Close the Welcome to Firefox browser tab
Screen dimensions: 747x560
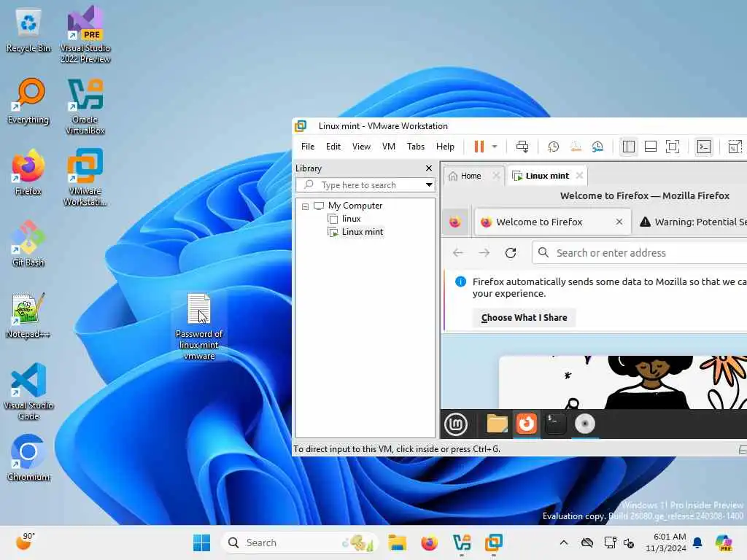(x=619, y=222)
